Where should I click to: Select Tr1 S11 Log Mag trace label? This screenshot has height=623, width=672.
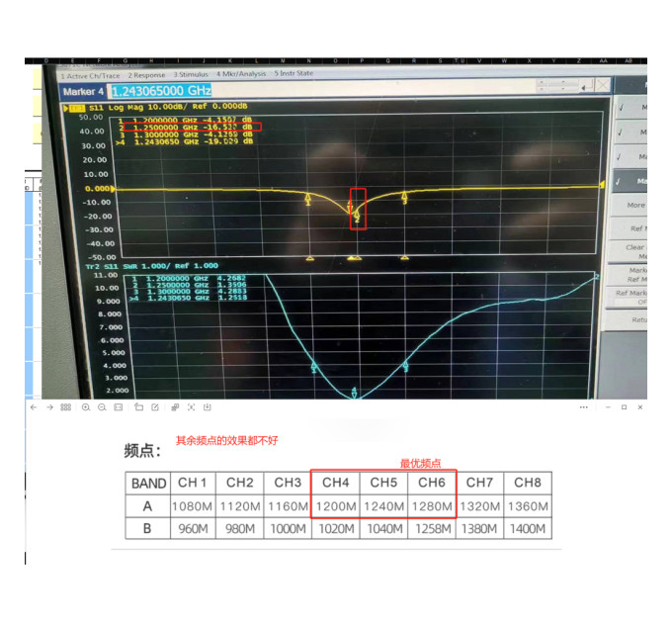[158, 107]
